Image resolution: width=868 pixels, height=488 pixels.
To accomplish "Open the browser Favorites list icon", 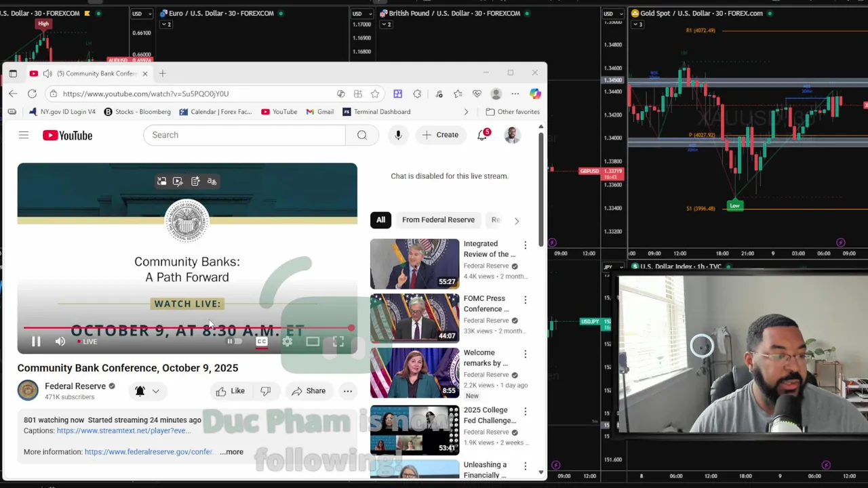I will [458, 94].
